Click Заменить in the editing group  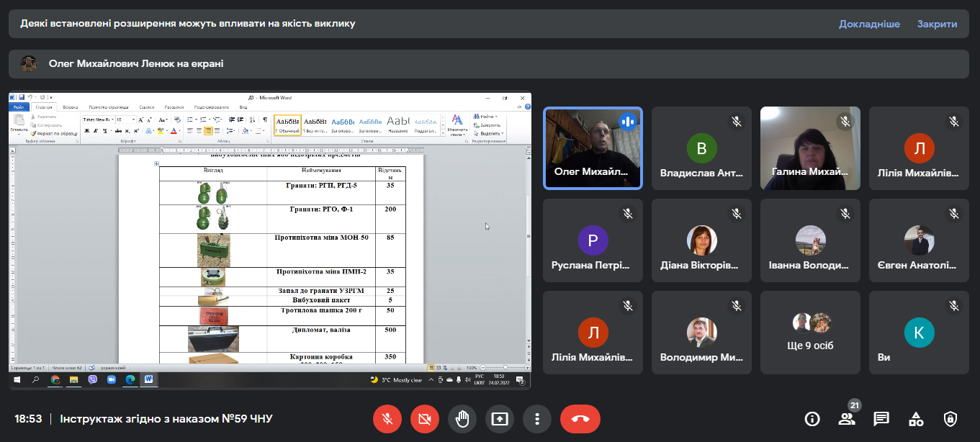[487, 125]
